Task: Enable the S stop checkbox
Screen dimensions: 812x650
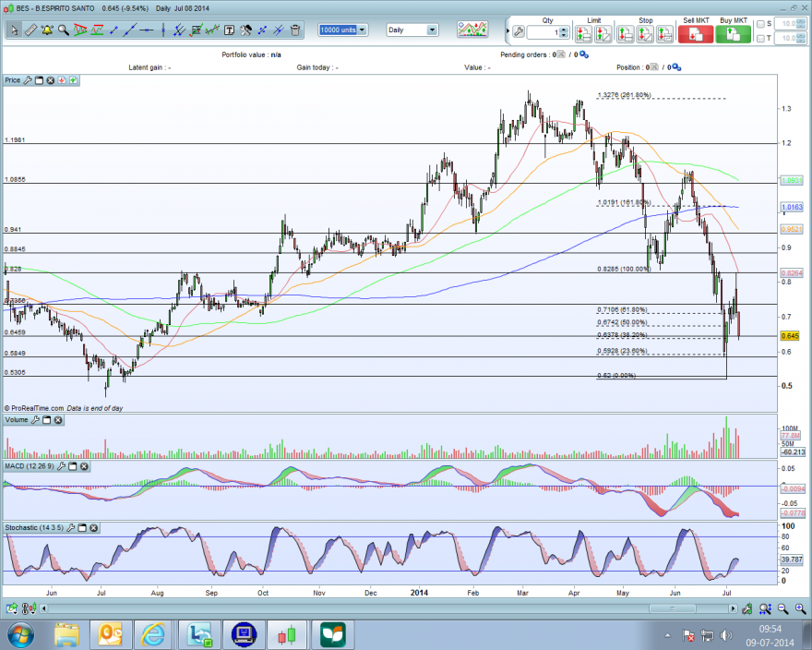Action: coord(760,24)
